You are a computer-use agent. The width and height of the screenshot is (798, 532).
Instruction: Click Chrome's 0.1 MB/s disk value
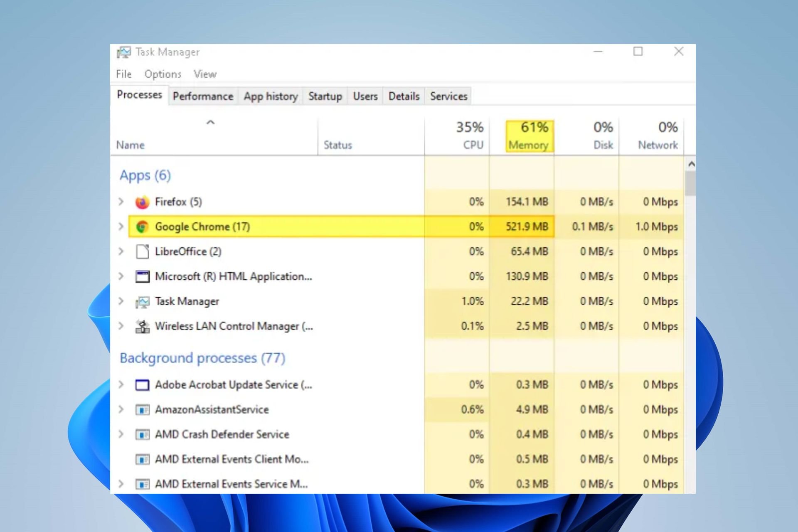pos(592,227)
